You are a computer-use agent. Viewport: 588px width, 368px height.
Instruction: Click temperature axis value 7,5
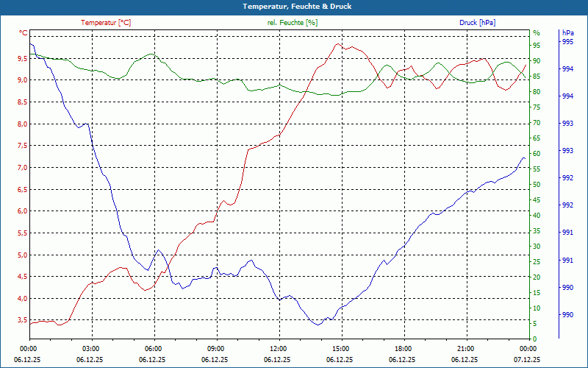click(23, 145)
